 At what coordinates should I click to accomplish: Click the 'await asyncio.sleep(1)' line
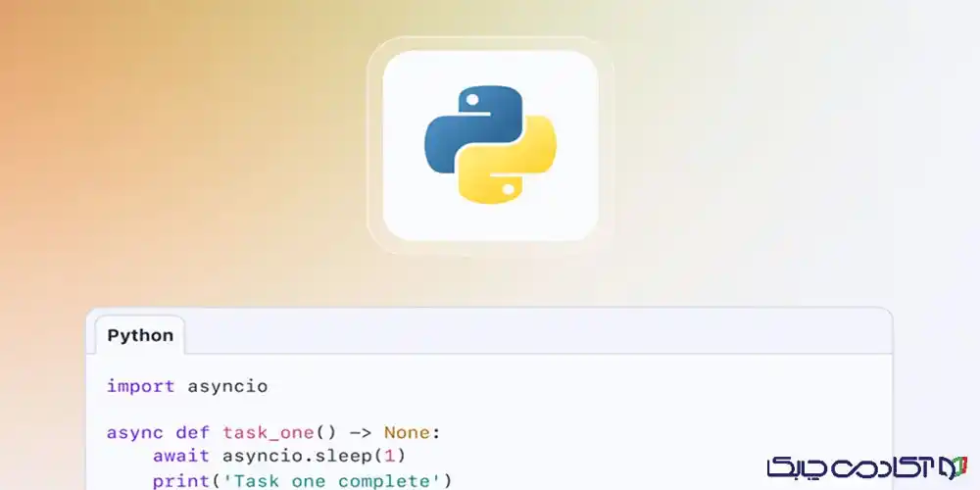pyautogui.click(x=279, y=456)
